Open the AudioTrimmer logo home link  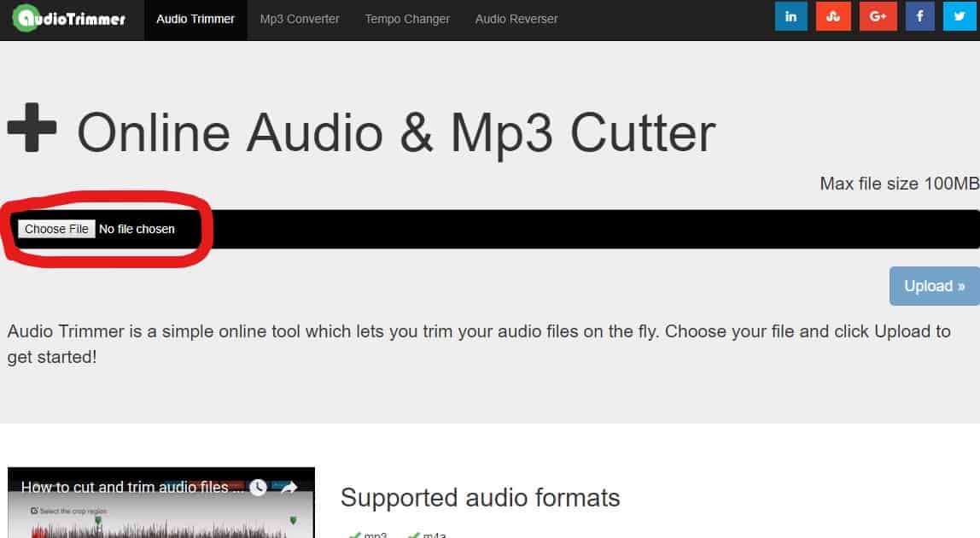[69, 18]
